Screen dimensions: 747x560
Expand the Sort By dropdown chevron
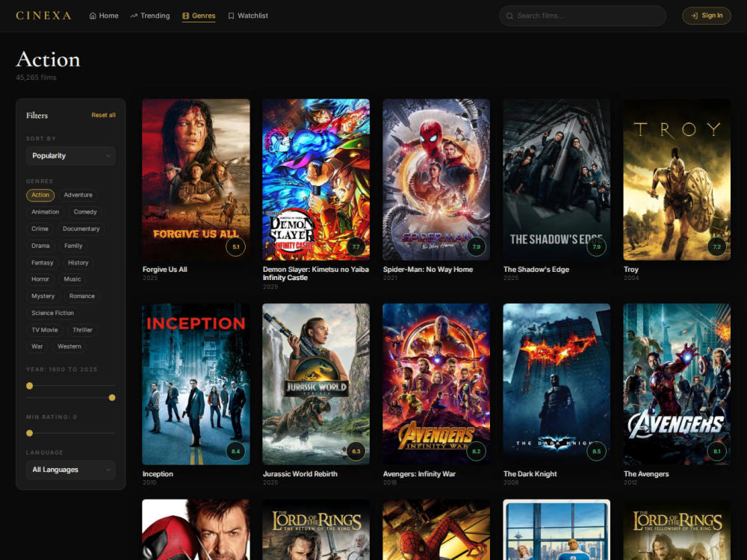108,156
